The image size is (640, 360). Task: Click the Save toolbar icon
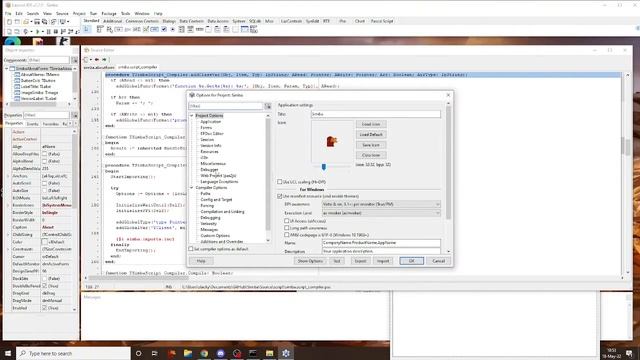pos(37,22)
